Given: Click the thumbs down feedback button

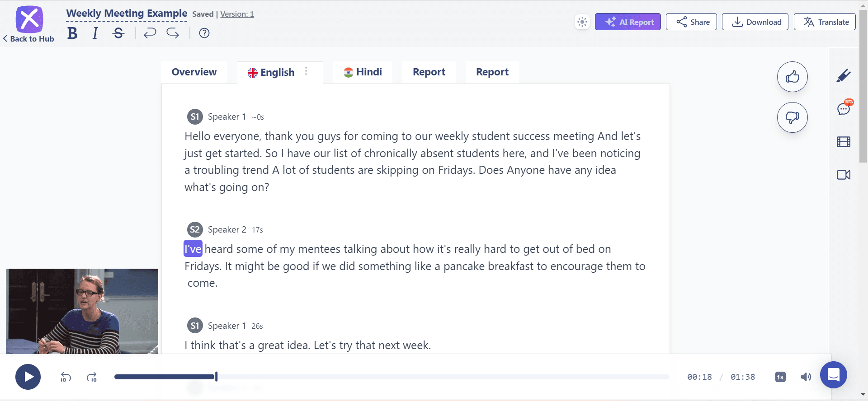Looking at the screenshot, I should tap(792, 117).
